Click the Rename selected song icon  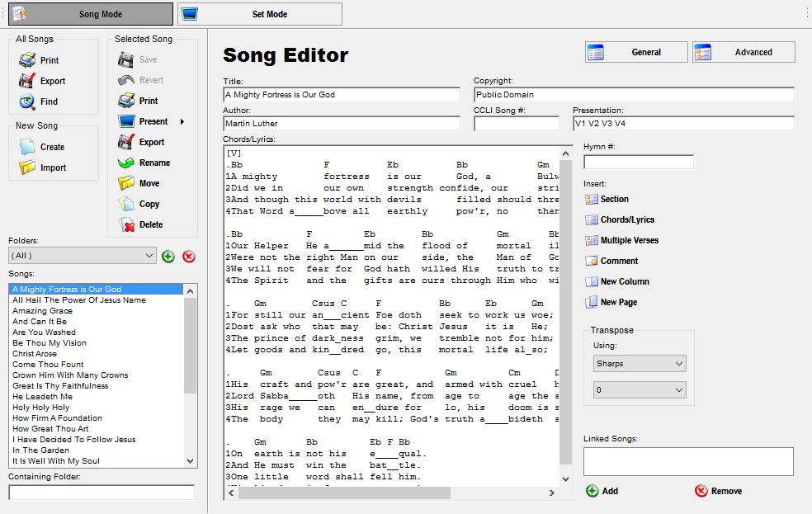click(126, 163)
